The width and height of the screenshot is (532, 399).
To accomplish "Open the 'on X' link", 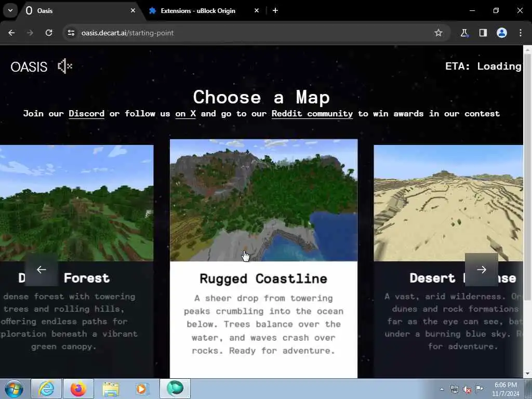I will click(185, 114).
